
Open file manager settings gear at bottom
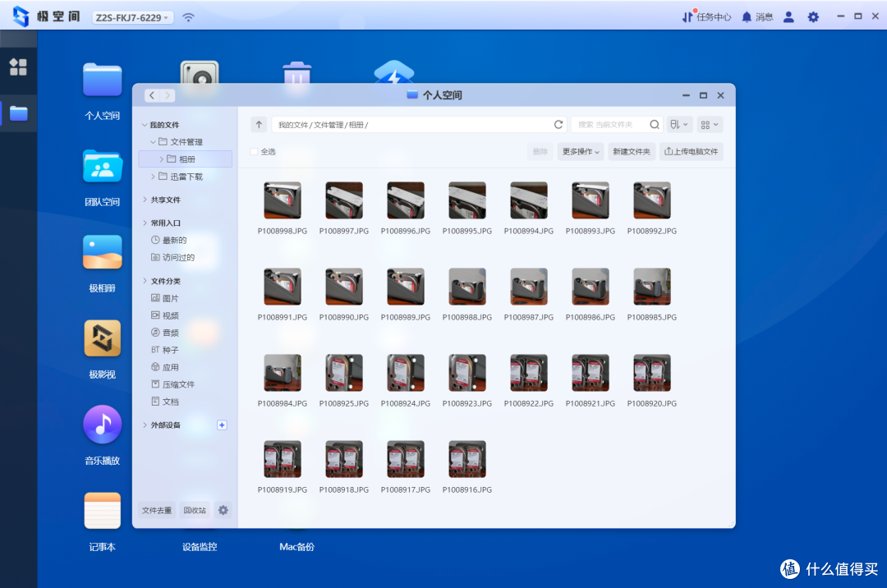point(223,510)
